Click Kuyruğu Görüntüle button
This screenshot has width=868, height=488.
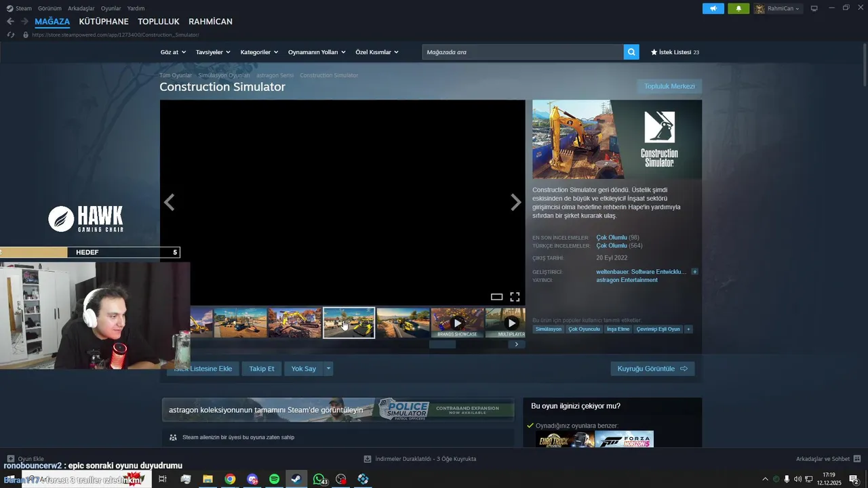tap(652, 369)
